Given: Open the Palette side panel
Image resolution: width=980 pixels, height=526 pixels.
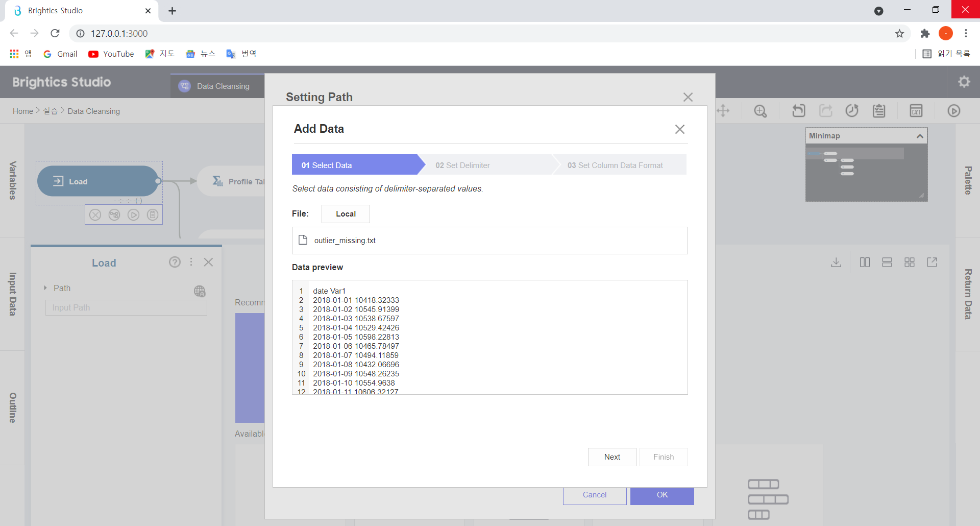Looking at the screenshot, I should tap(968, 180).
